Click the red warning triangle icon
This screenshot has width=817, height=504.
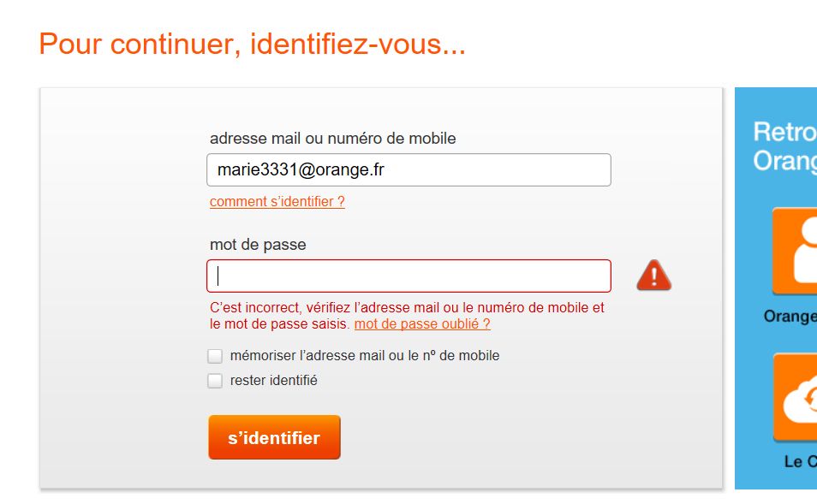click(653, 276)
